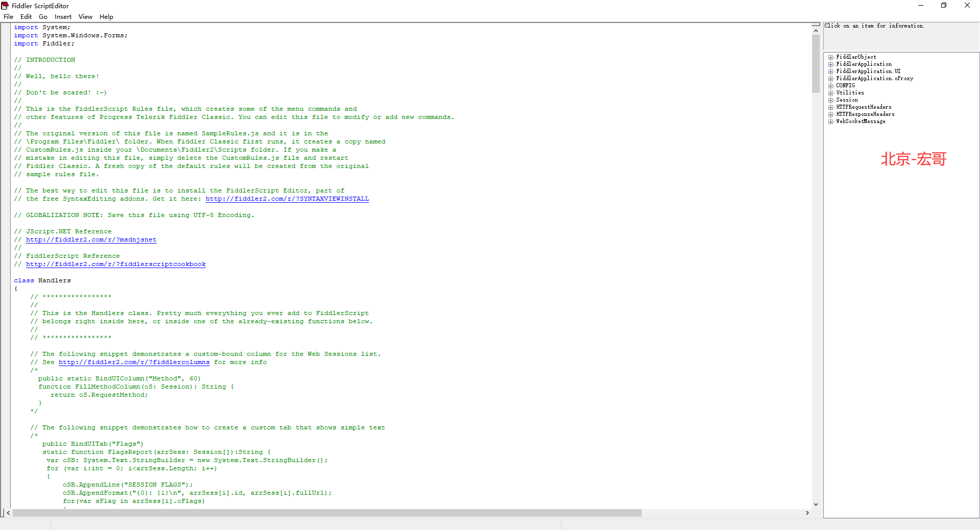Viewport: 980px width, 530px height.
Task: Select Session in the class tree
Action: (847, 100)
